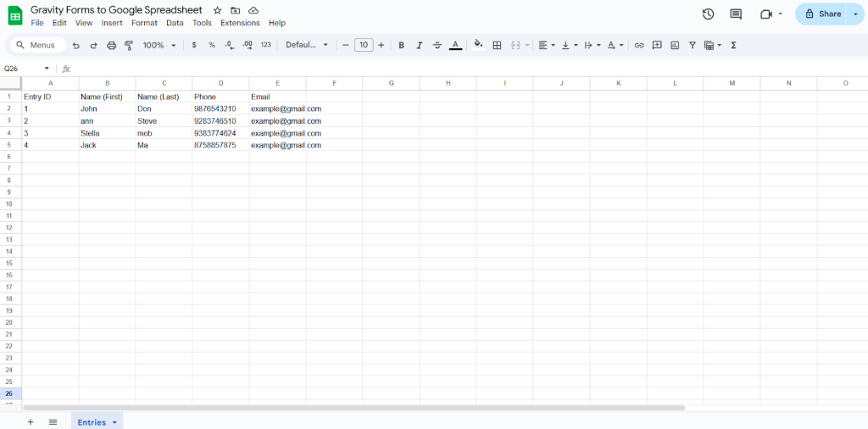This screenshot has height=429, width=868.
Task: Click the merge cells icon
Action: point(515,46)
